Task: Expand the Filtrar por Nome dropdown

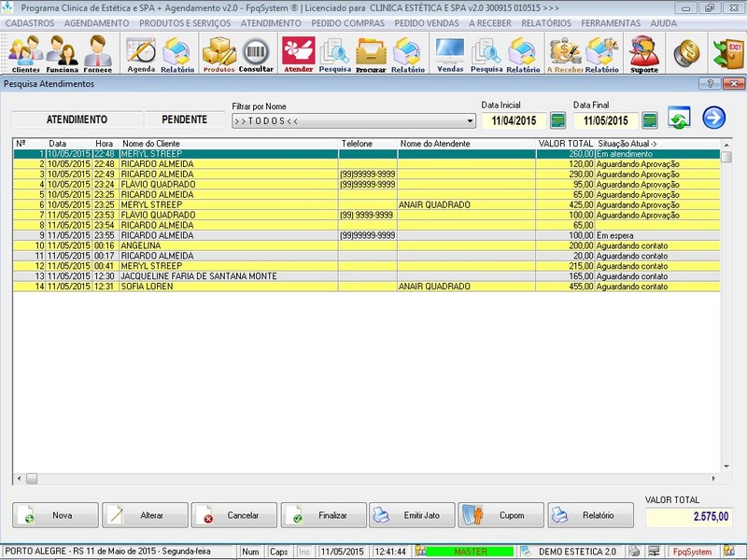Action: click(470, 121)
